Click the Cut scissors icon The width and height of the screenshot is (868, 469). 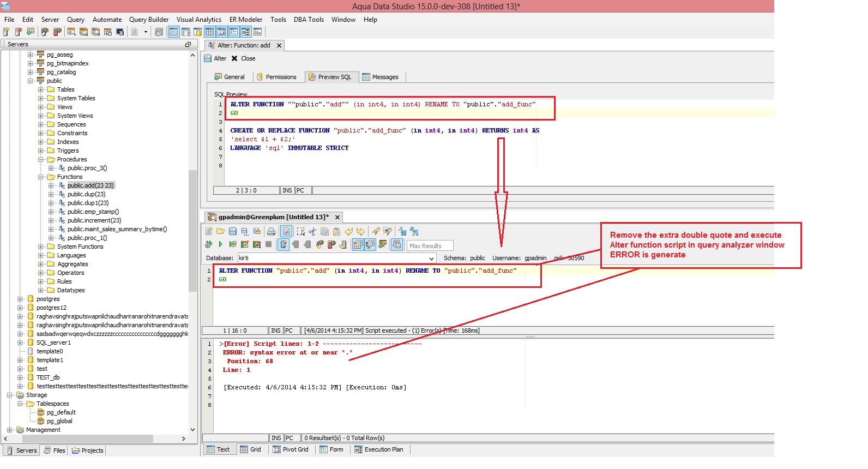[x=312, y=231]
